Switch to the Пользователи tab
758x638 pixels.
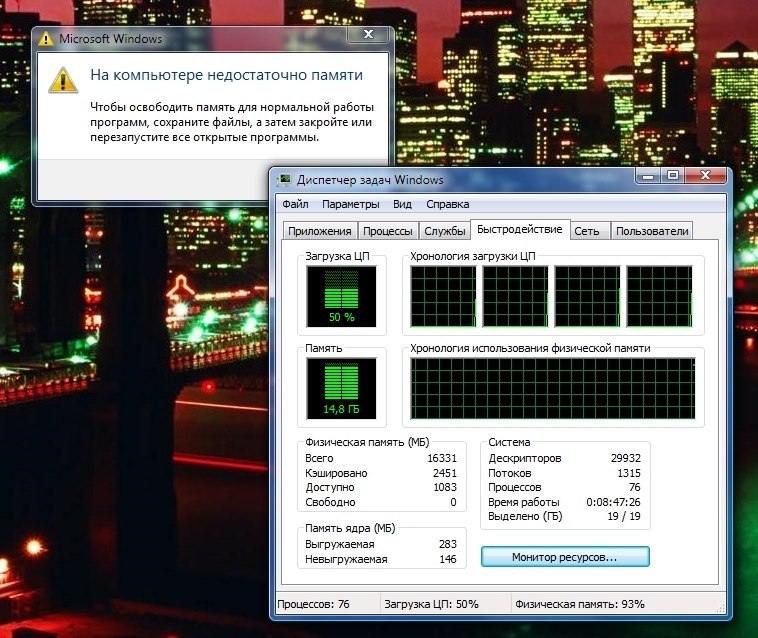pyautogui.click(x=652, y=231)
